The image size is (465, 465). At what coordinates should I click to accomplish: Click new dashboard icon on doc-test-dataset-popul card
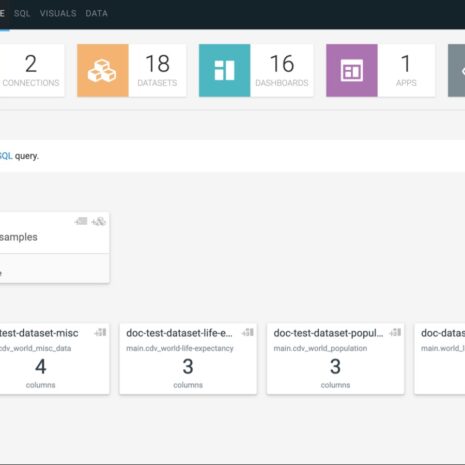coord(395,332)
